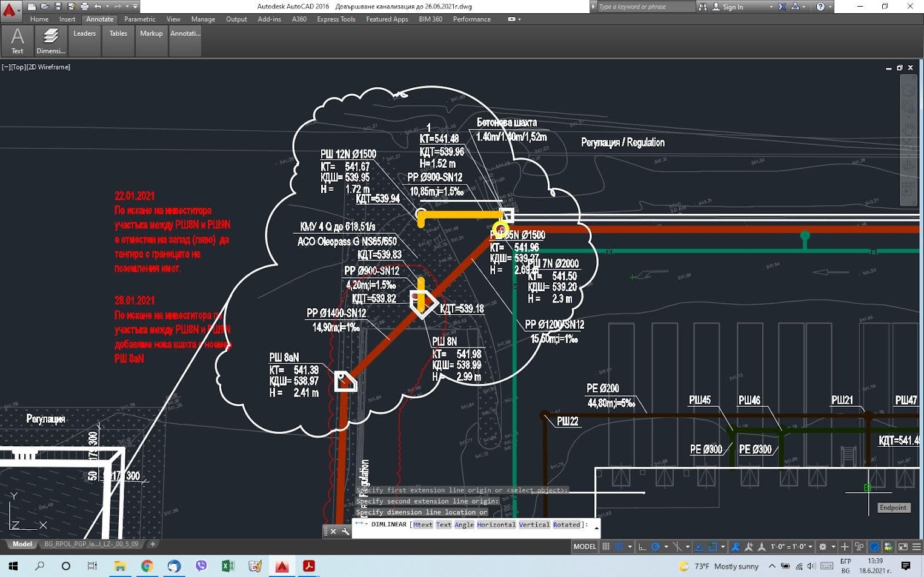Image resolution: width=924 pixels, height=577 pixels.
Task: Expand the command history arrow in command line
Action: coord(597,528)
